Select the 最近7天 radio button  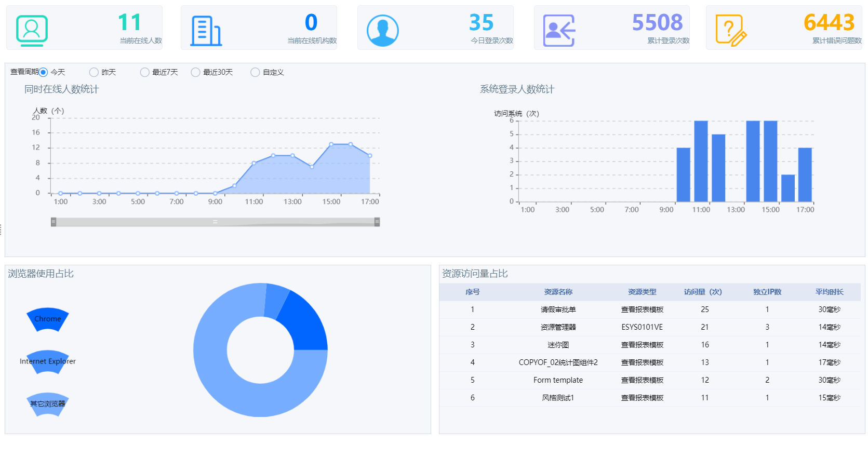(145, 72)
